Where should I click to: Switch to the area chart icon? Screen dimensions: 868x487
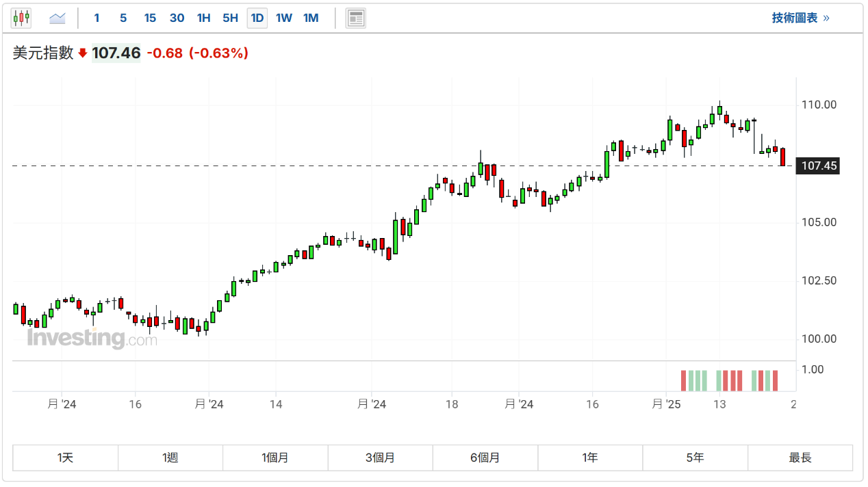point(58,18)
